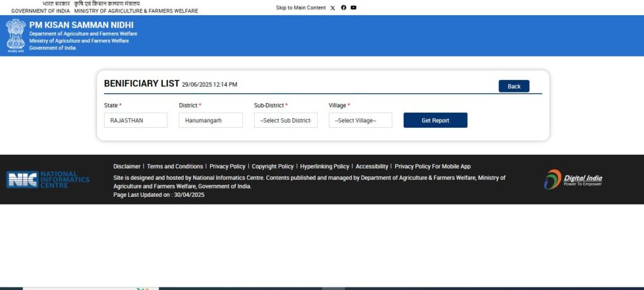Click the Back button

tap(514, 86)
